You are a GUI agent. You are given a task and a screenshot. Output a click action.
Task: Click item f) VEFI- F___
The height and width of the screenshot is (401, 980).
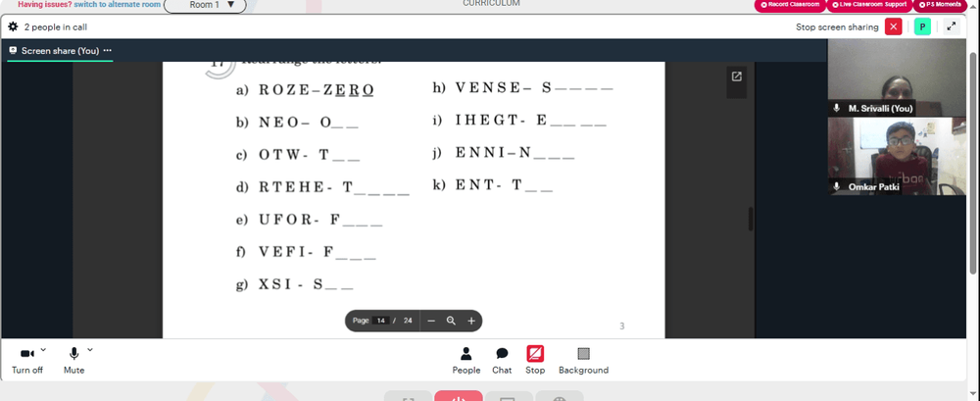click(306, 252)
